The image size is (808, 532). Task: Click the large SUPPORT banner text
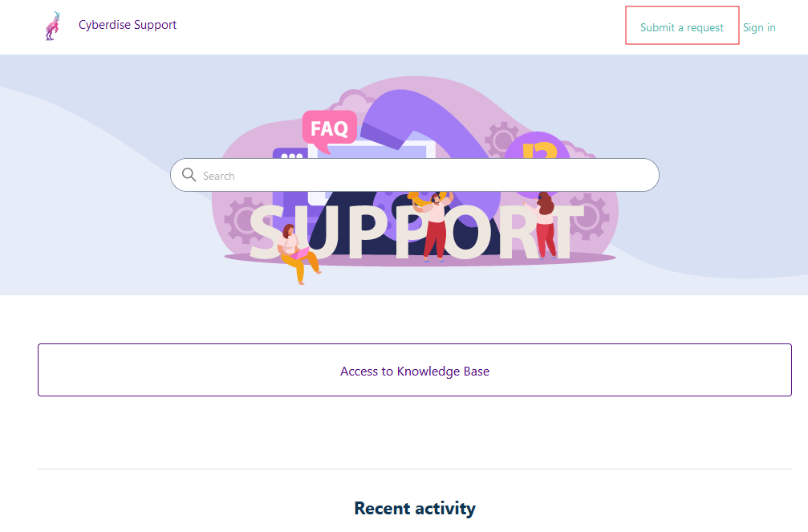click(416, 232)
